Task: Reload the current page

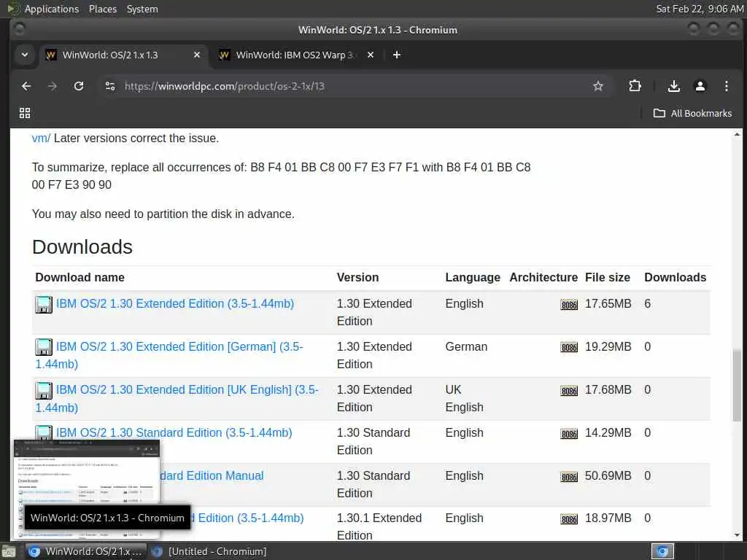Action: click(79, 86)
